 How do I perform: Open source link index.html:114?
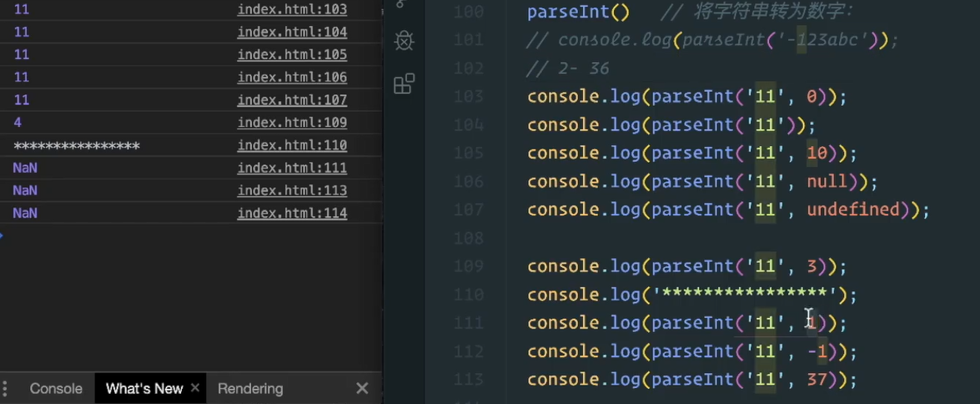(x=292, y=213)
